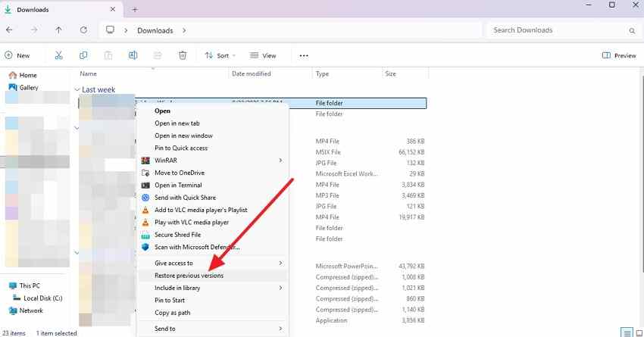Expand the WinRAR submenu arrow

click(280, 161)
